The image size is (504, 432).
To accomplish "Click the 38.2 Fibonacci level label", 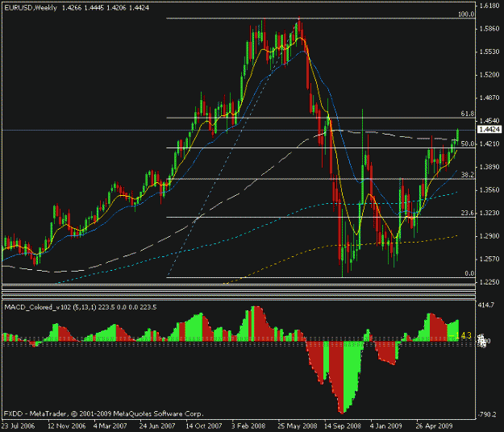I will (468, 175).
